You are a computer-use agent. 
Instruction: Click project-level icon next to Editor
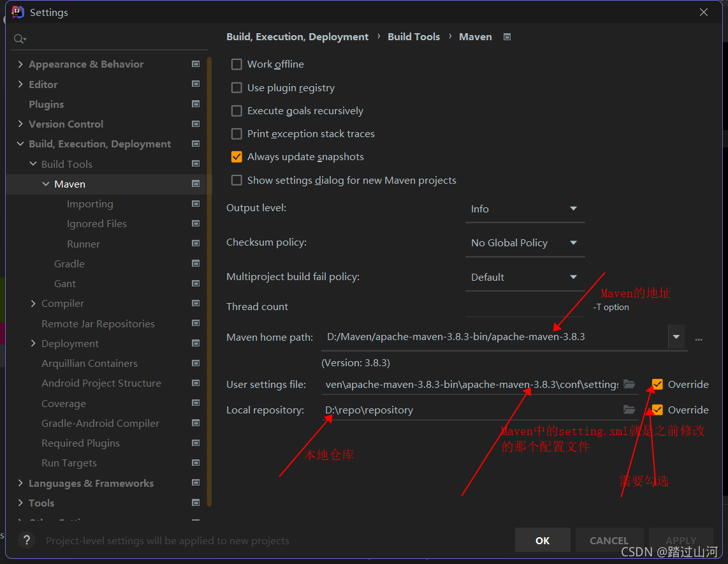[196, 84]
